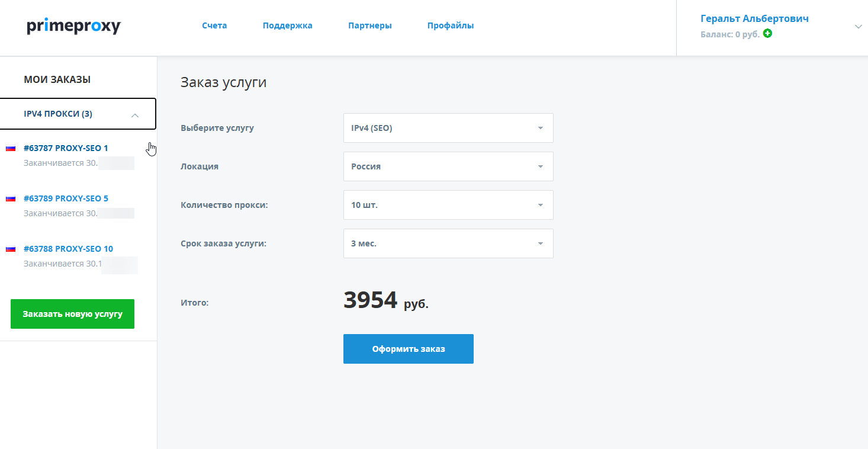Click the Заказать новую услугу button
This screenshot has width=868, height=449.
72,314
